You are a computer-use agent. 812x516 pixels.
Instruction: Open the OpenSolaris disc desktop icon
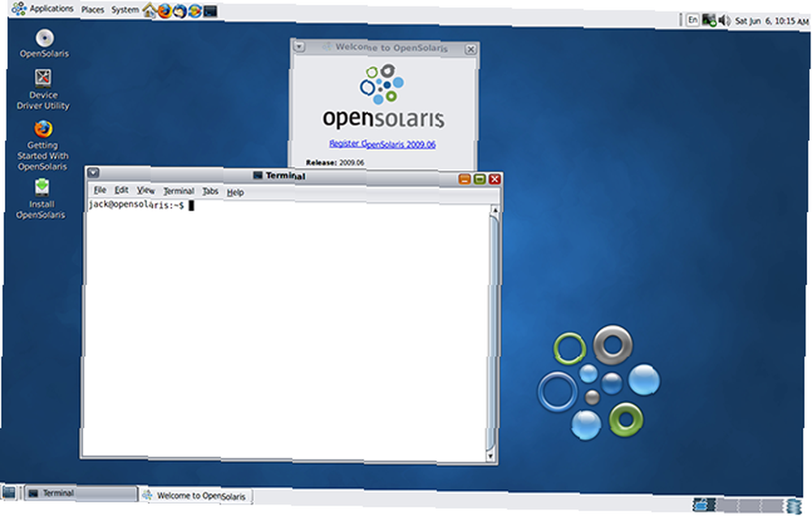pos(45,44)
